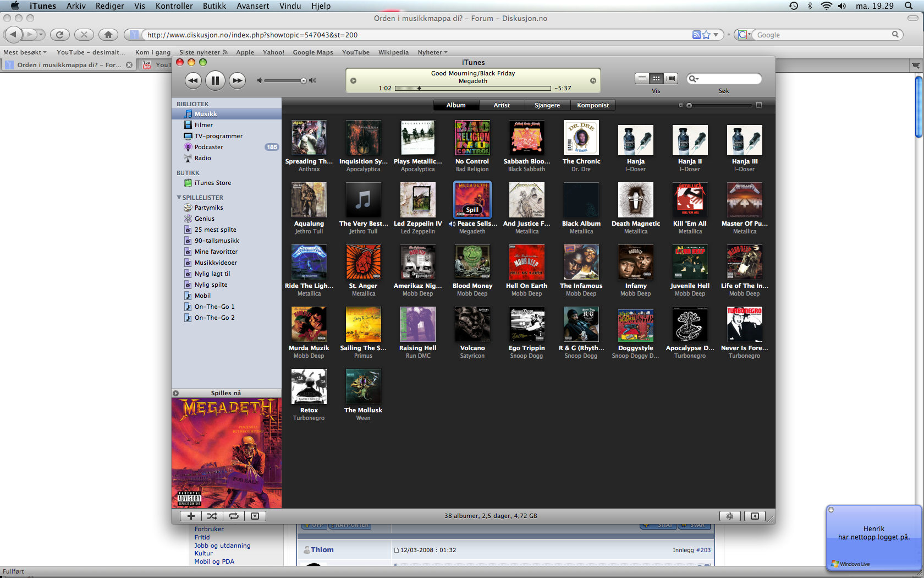Click Jobb og utdanning forum link
Screen dimensions: 924x578
tap(222, 546)
